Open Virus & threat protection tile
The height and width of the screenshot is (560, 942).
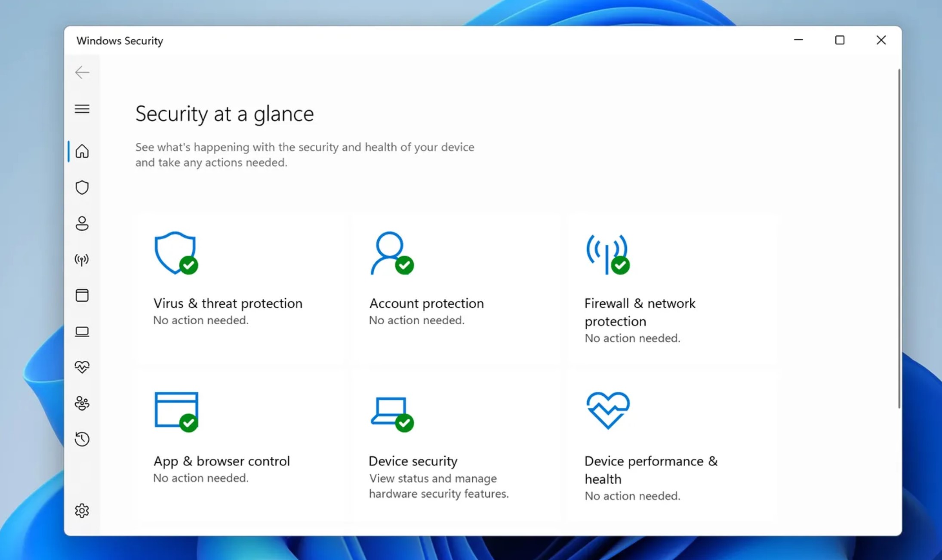[228, 303]
